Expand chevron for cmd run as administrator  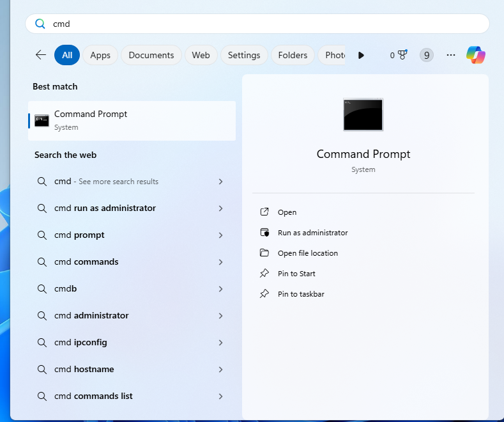(x=221, y=208)
